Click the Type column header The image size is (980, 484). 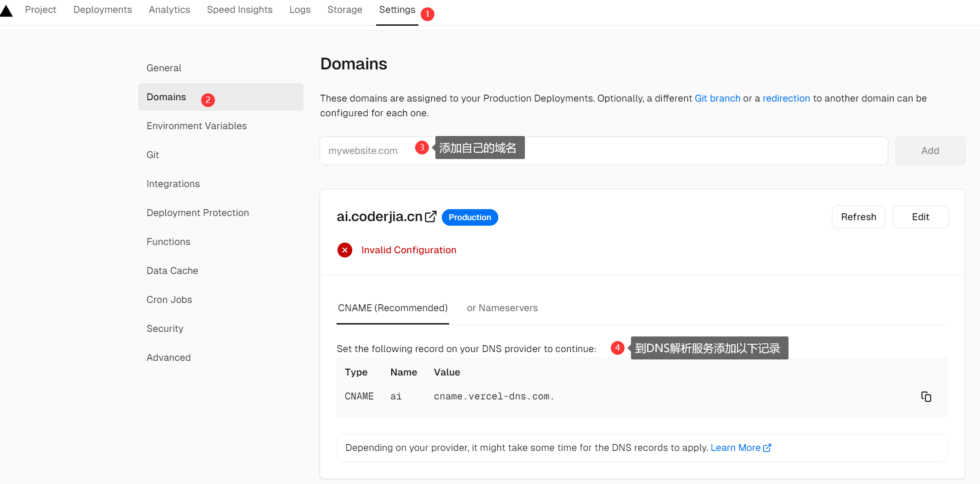(x=356, y=372)
